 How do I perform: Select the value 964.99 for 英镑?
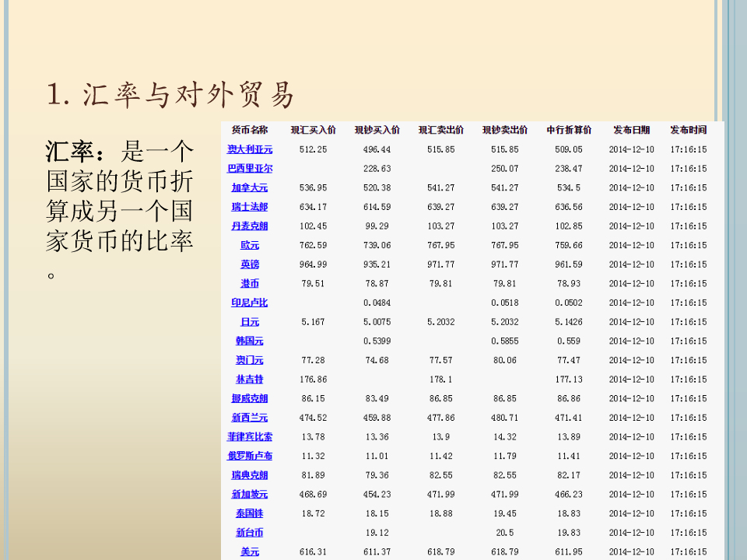[313, 264]
